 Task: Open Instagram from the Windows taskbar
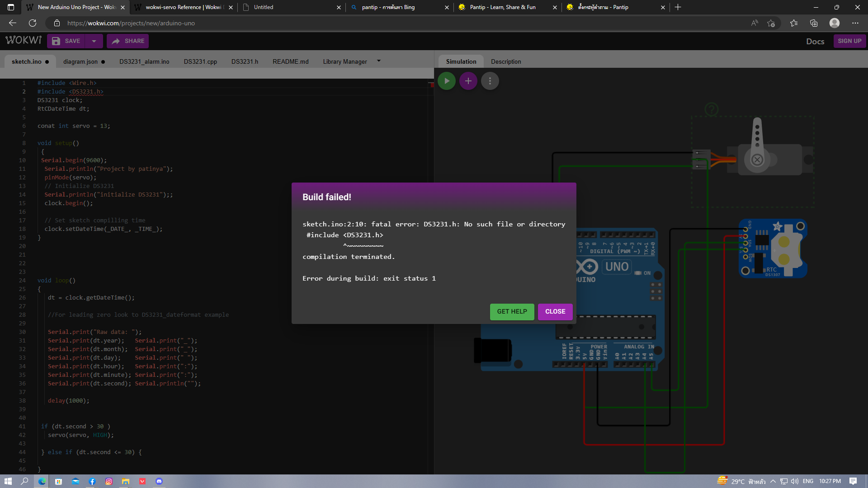click(x=109, y=481)
